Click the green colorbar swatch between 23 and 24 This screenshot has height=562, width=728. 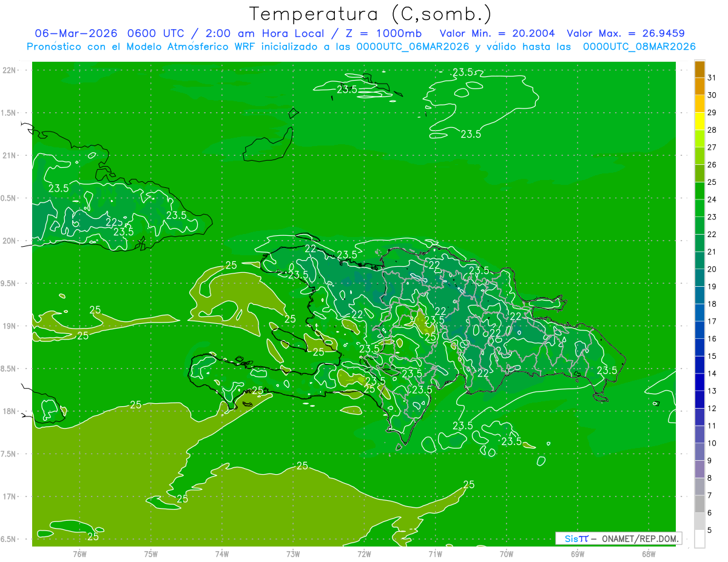pyautogui.click(x=699, y=209)
